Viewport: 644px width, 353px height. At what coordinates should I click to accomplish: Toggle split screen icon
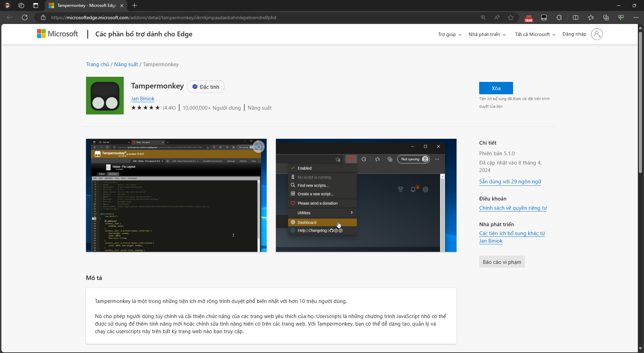tap(576, 17)
